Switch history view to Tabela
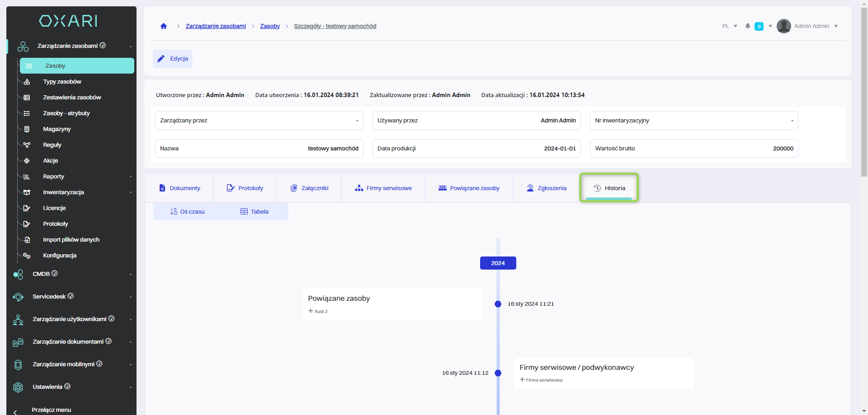This screenshot has width=868, height=415. tap(255, 211)
